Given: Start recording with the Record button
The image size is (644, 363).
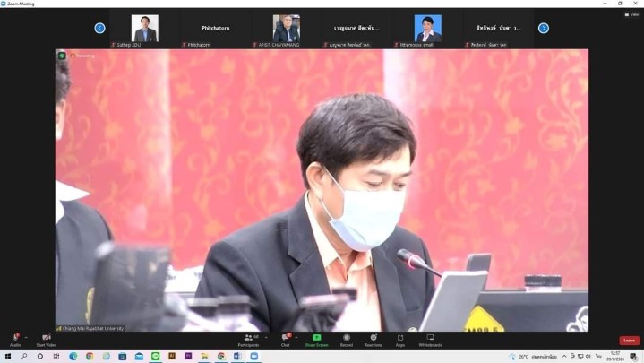Looking at the screenshot, I should (347, 340).
